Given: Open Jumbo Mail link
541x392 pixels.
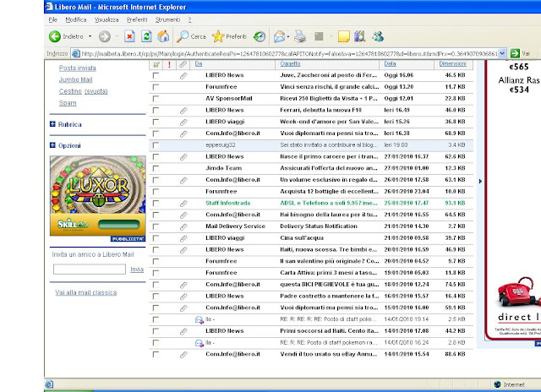Looking at the screenshot, I should point(75,79).
